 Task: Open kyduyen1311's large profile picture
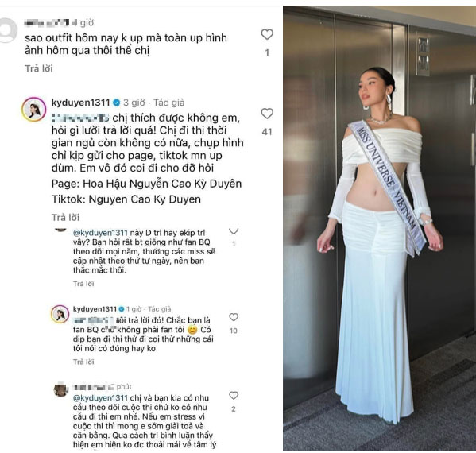point(33,110)
